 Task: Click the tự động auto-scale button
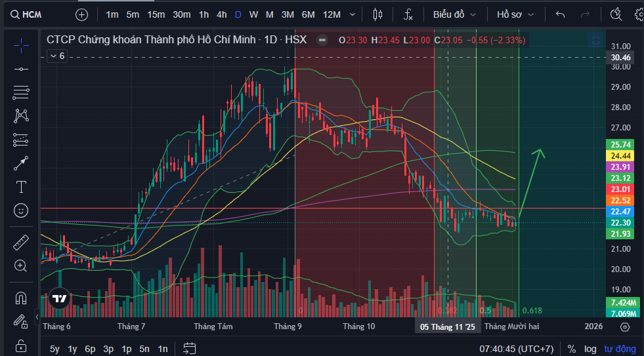[620, 349]
